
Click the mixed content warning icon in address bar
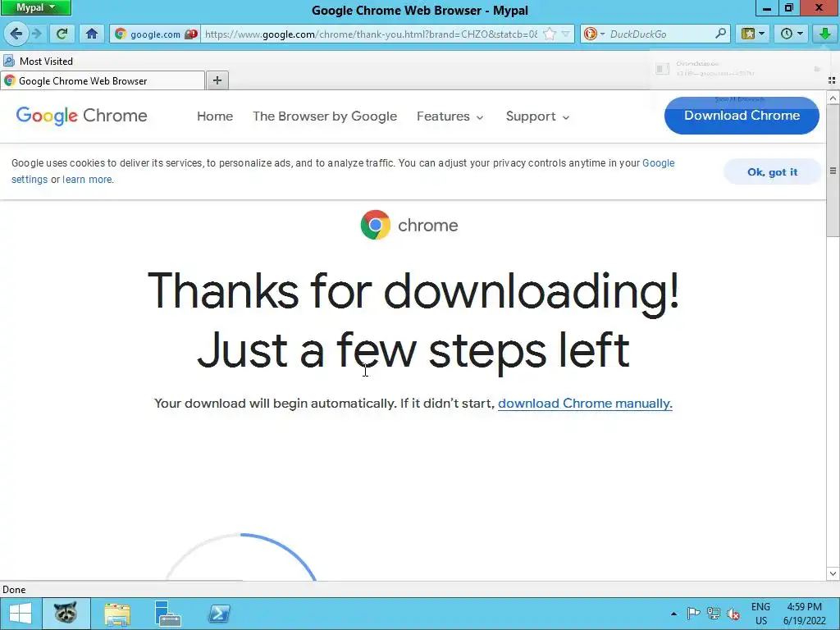click(x=190, y=34)
